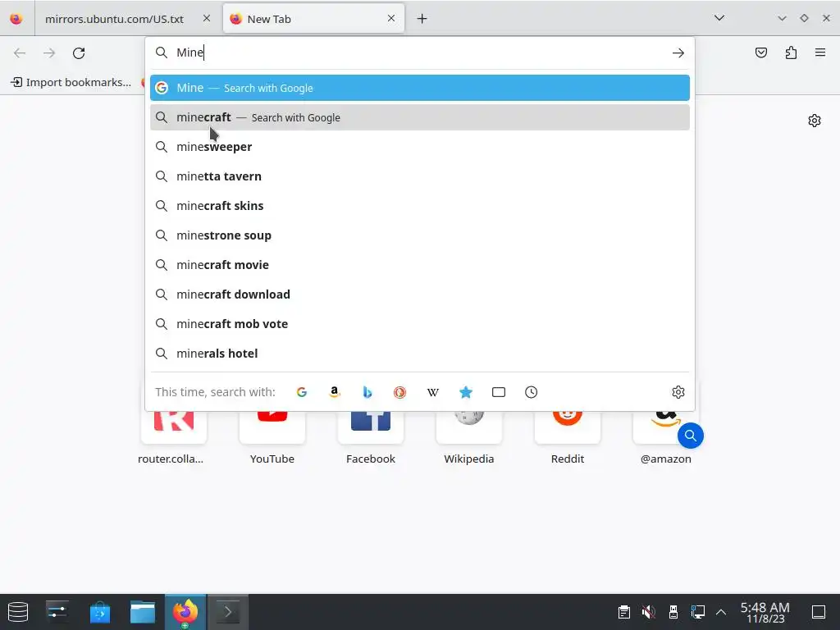Open the router.colla... shortcut tile

tap(174, 427)
